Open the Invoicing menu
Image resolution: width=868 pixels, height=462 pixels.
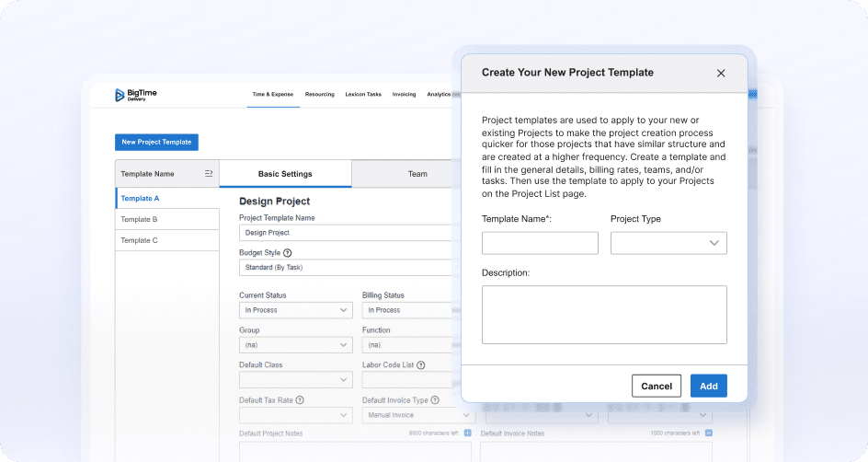click(404, 94)
